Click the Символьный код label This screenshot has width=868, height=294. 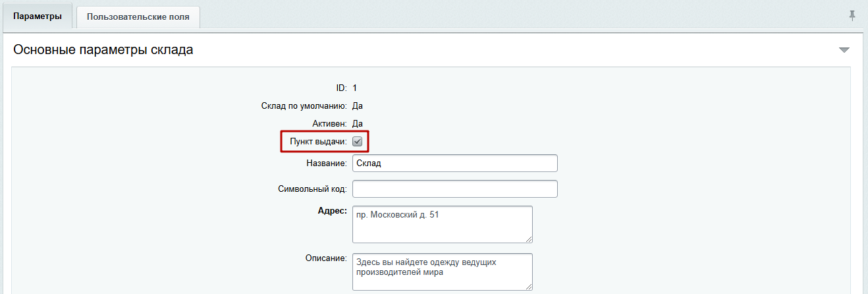coord(313,189)
